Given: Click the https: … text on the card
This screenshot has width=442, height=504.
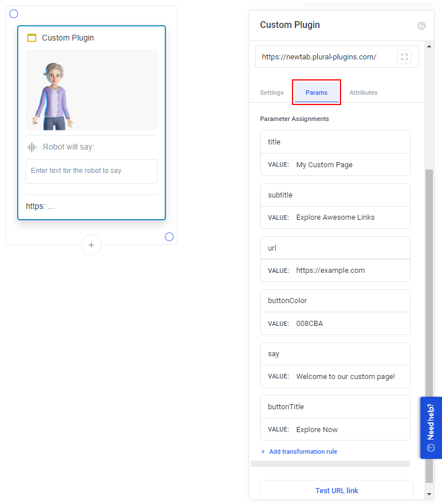Looking at the screenshot, I should [x=40, y=207].
